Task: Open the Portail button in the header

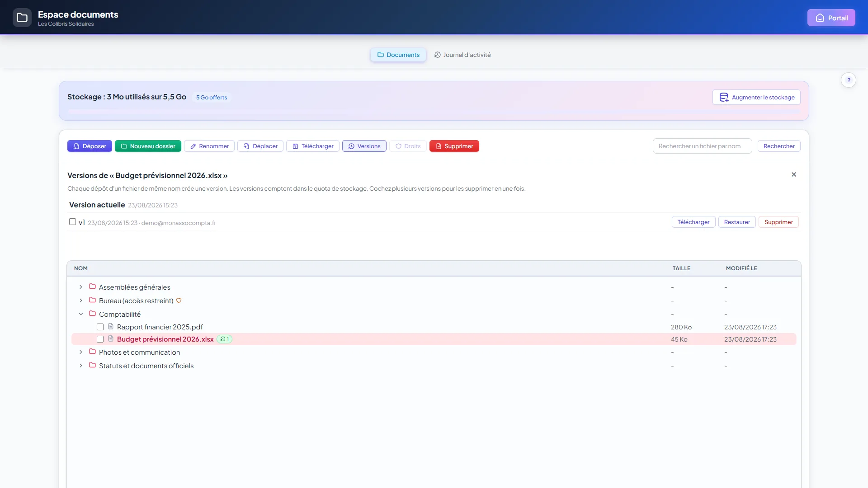Action: 831,18
